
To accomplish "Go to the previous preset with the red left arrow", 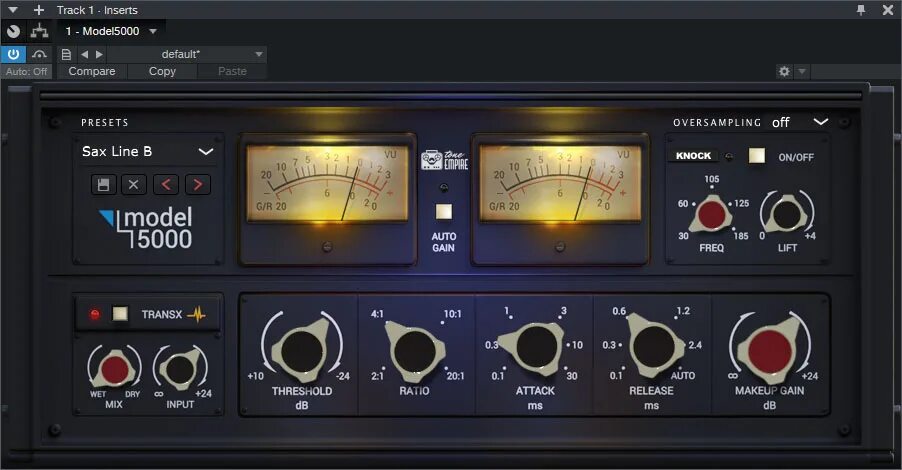I will [x=166, y=185].
